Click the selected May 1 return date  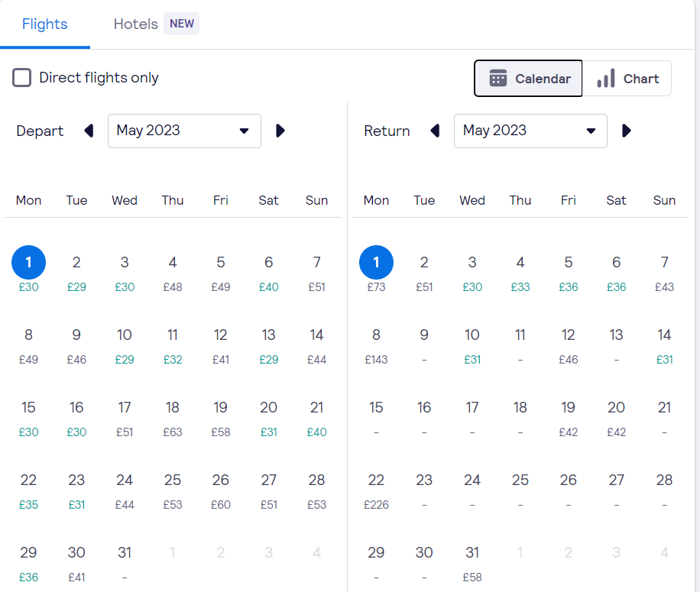click(x=376, y=262)
